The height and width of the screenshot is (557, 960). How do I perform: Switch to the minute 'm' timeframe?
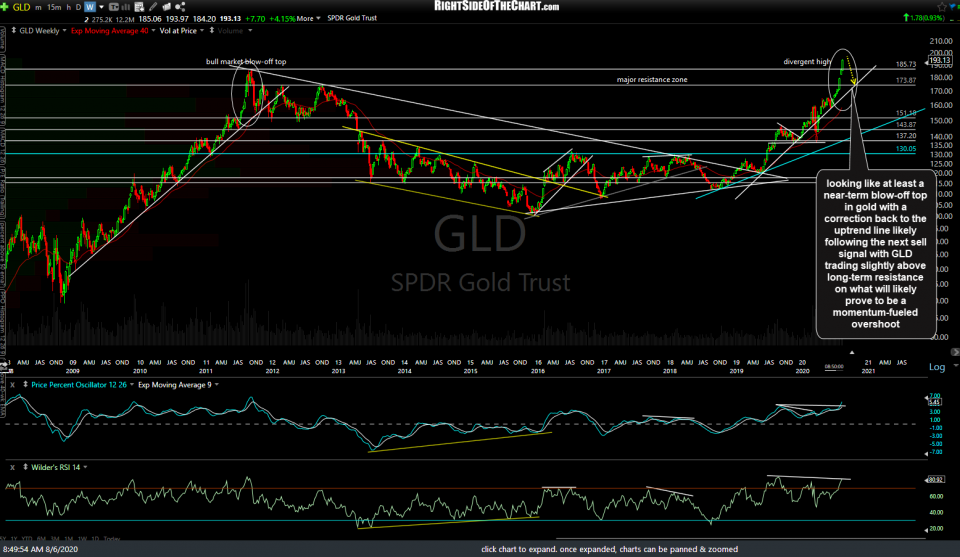click(39, 7)
